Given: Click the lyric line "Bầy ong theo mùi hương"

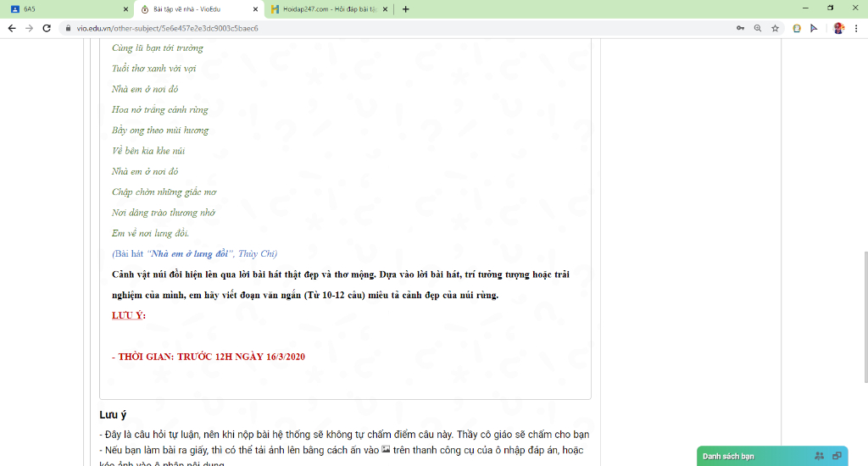Looking at the screenshot, I should click(160, 130).
